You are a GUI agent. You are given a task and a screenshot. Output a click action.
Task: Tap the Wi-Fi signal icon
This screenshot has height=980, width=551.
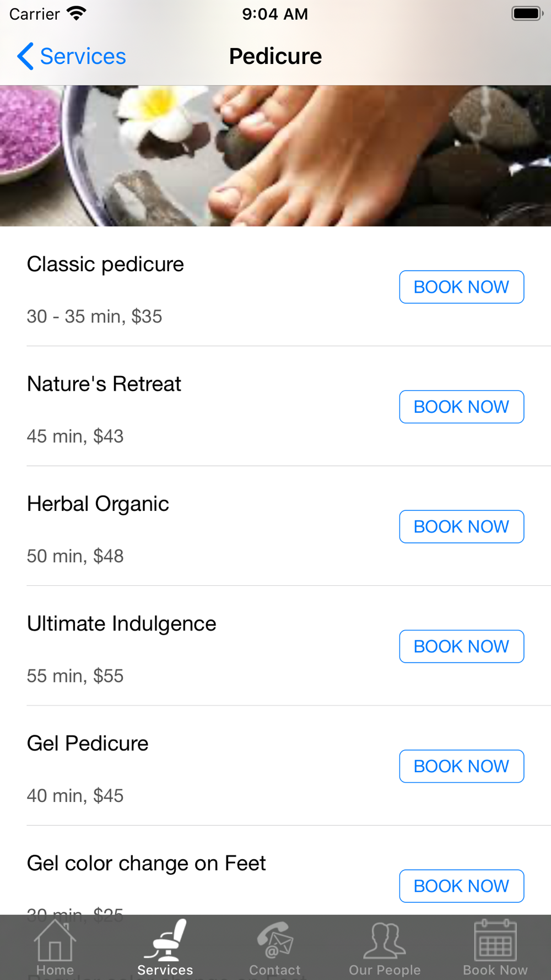click(x=76, y=13)
